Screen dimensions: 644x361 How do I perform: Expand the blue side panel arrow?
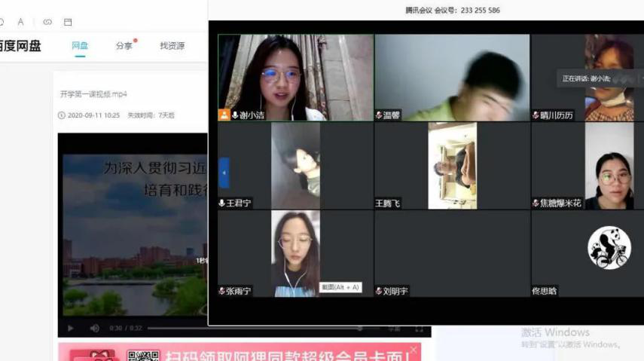click(x=224, y=173)
